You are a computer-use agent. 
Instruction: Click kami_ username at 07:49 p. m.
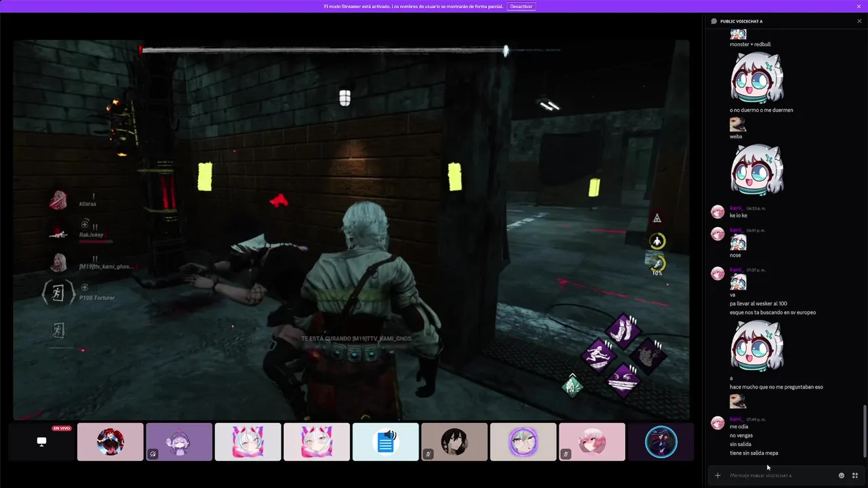pyautogui.click(x=736, y=419)
